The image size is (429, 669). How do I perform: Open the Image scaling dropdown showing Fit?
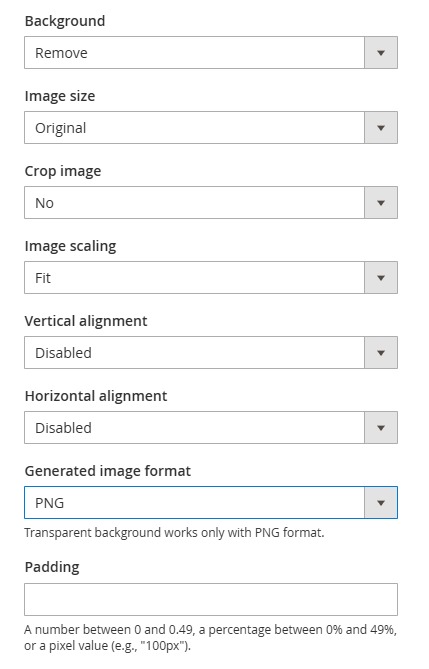(x=210, y=278)
